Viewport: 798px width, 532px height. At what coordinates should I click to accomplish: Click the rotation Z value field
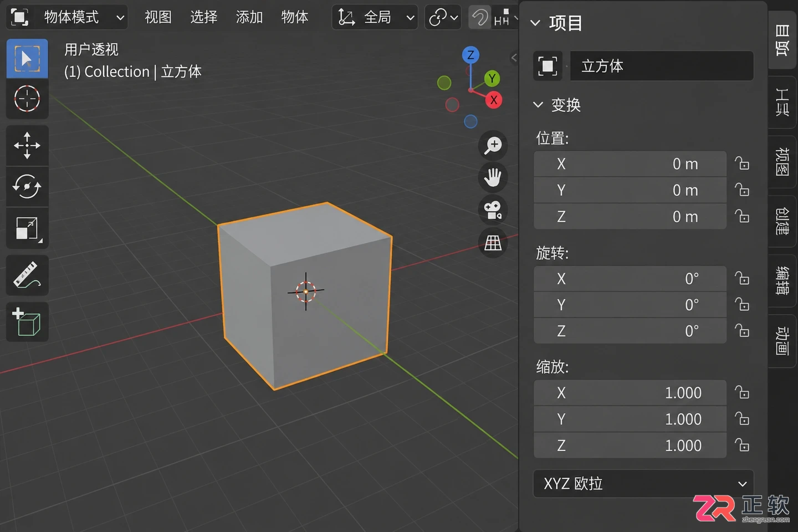(630, 331)
